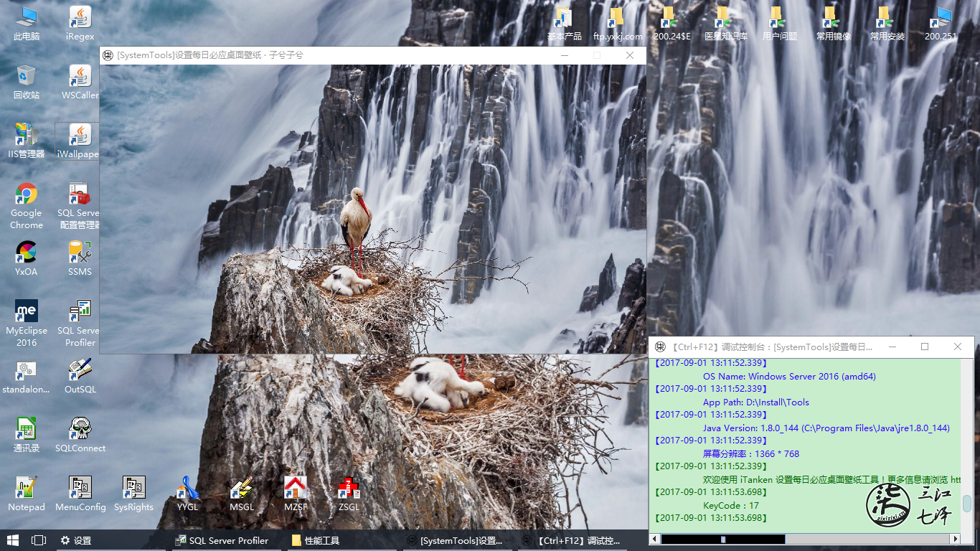Open the YYGL desktop shortcut

(x=187, y=494)
